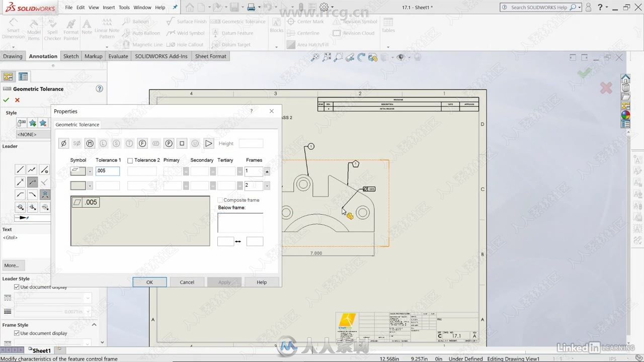The width and height of the screenshot is (644, 362).
Task: Open Search SOLIDWORKS Help dropdown arrow
Action: 580,8
